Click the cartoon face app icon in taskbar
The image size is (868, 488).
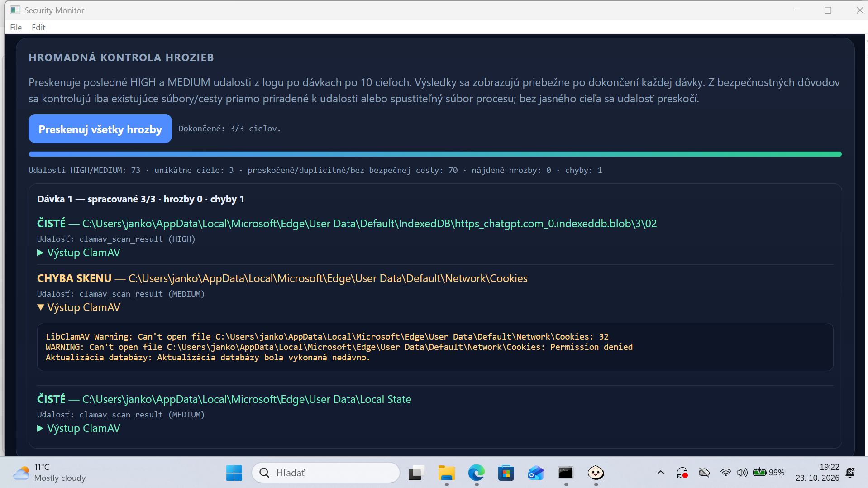[596, 473]
